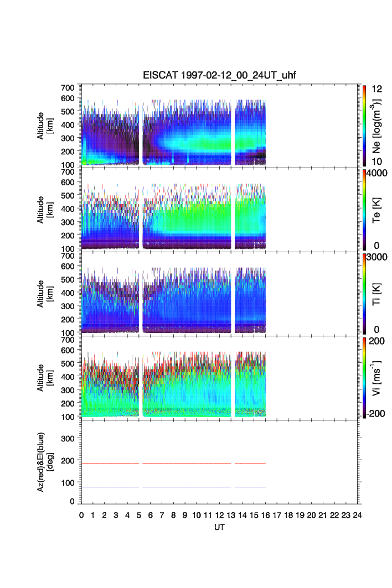The height and width of the screenshot is (588, 392).
Task: Click the UT axis tick label 20
Action: pyautogui.click(x=311, y=515)
